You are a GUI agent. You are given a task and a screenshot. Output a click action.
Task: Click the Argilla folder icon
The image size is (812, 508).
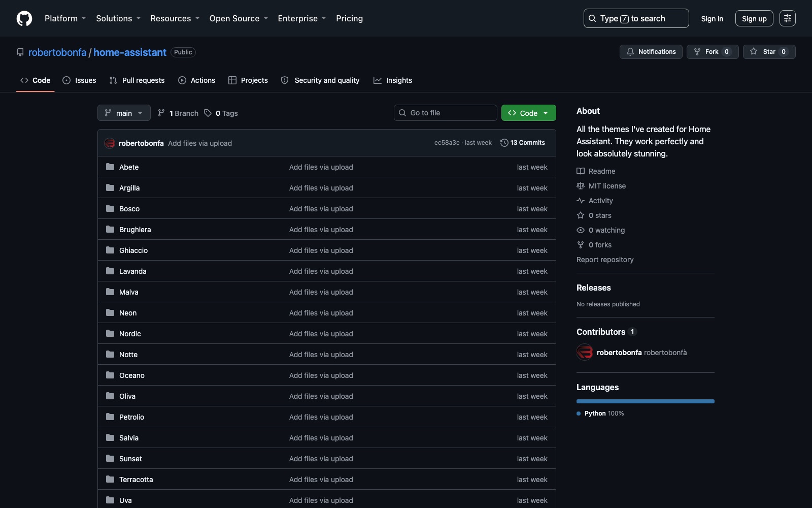click(x=110, y=187)
